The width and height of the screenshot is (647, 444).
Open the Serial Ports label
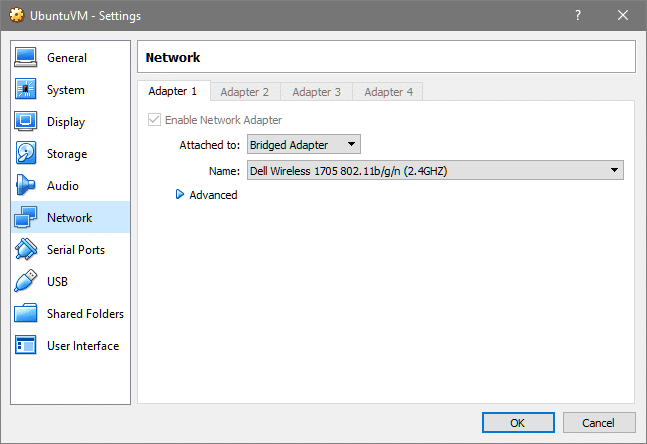(x=76, y=250)
